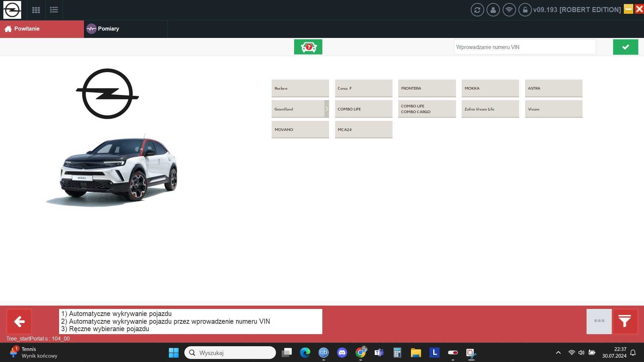The image size is (644, 362).
Task: Close the diagnostic application window
Action: pos(639,9)
